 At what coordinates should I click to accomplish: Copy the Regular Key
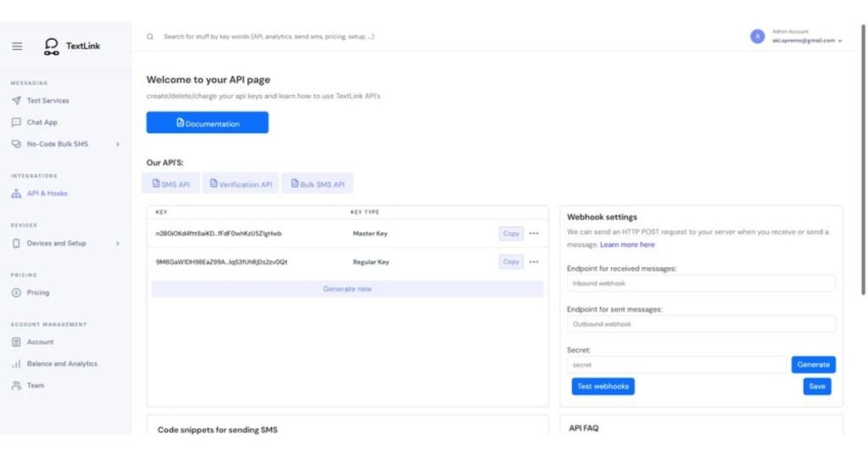[511, 262]
